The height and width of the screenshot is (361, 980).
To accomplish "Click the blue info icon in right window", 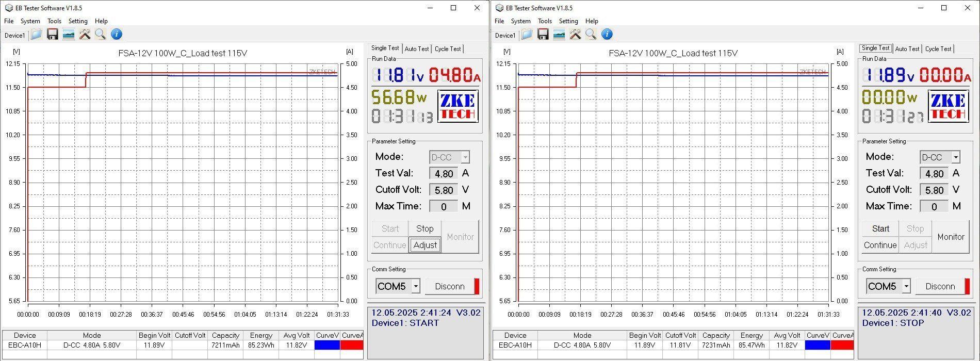I will click(x=607, y=35).
